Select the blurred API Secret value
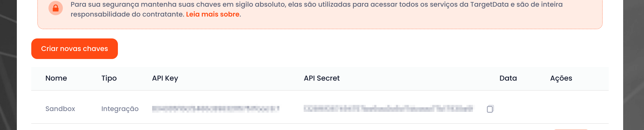The image size is (644, 130). 388,108
